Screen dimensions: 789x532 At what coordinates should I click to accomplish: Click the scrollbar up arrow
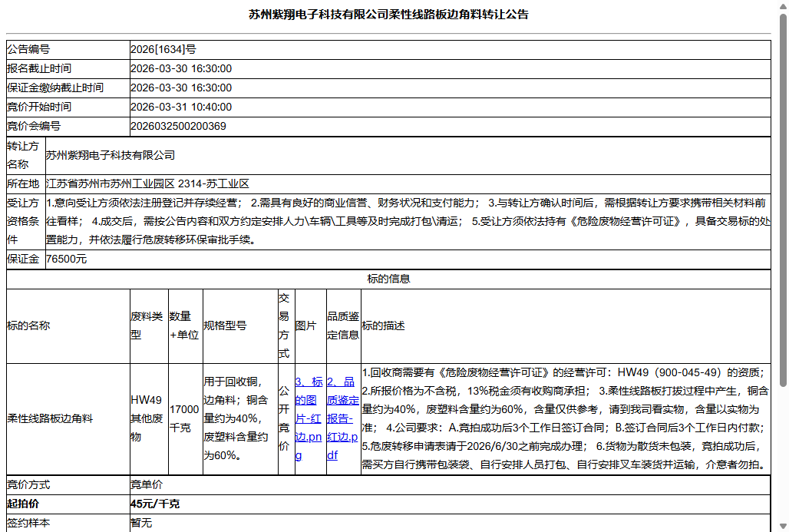[782, 5]
